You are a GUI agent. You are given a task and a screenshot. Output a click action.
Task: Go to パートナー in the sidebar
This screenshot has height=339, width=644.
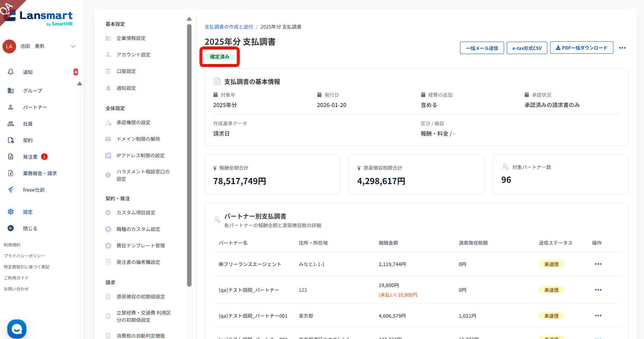pos(35,107)
